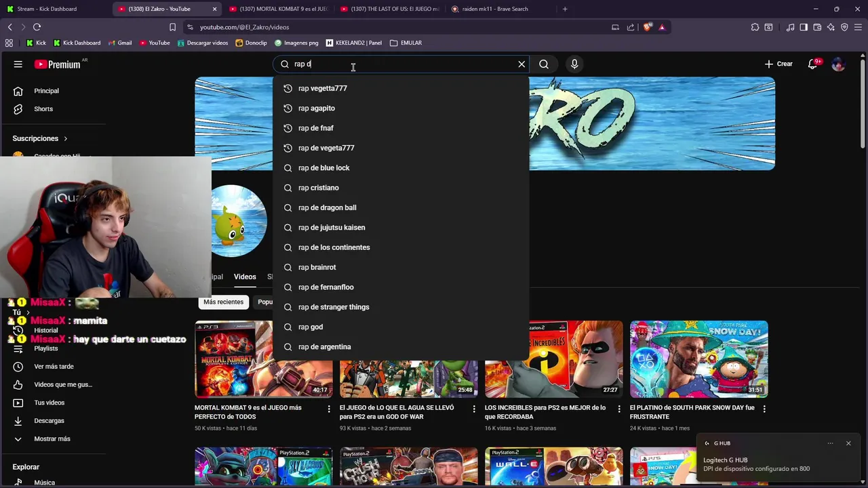Screen dimensions: 868x488
Task: Expand Suscripciones section
Action: 39,138
